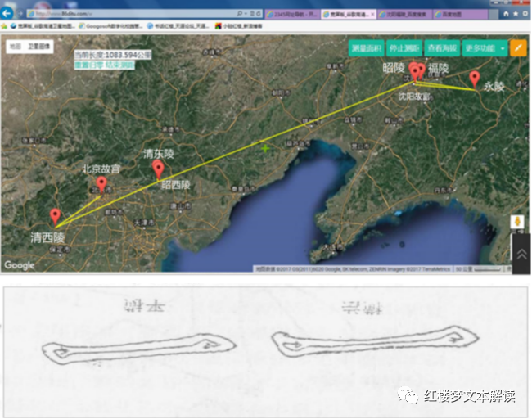Click the 当前长度 1083.594 公里 readout

click(x=113, y=55)
